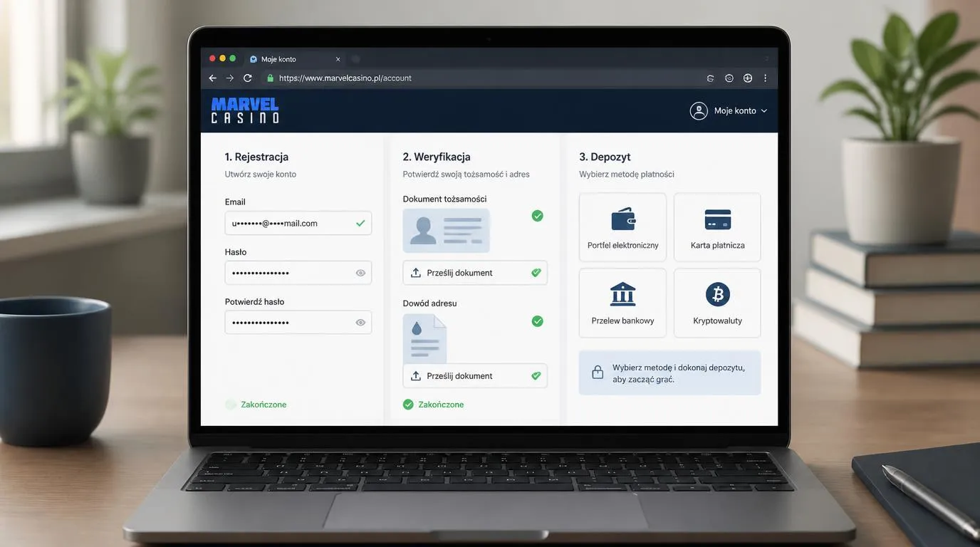Close the Moje konto browser tab
The width and height of the screenshot is (980, 547).
[338, 59]
